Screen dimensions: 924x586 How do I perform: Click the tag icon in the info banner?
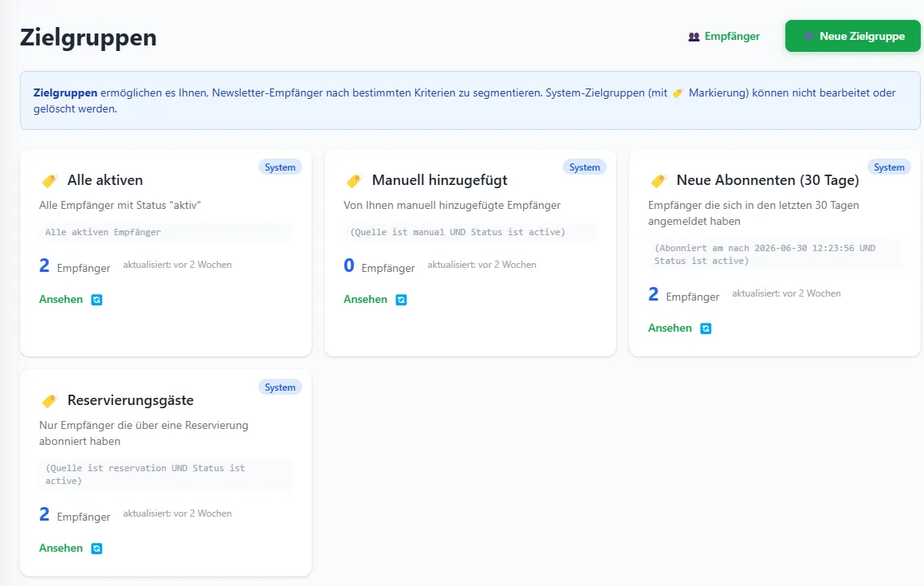[678, 93]
